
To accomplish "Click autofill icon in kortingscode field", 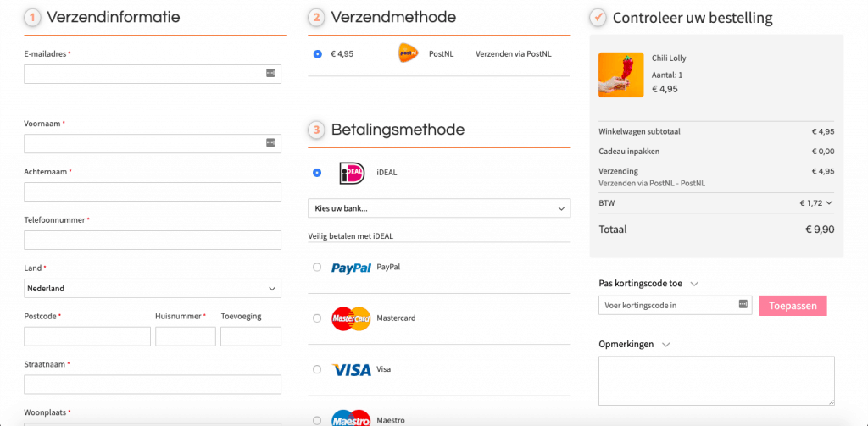I will [743, 304].
